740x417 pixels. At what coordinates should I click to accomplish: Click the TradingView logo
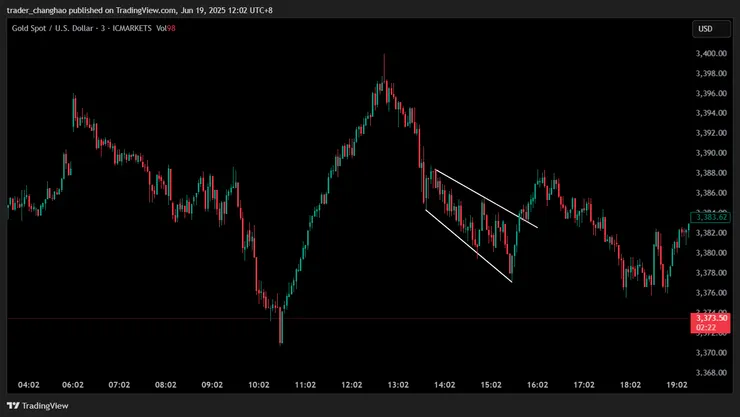pos(38,406)
